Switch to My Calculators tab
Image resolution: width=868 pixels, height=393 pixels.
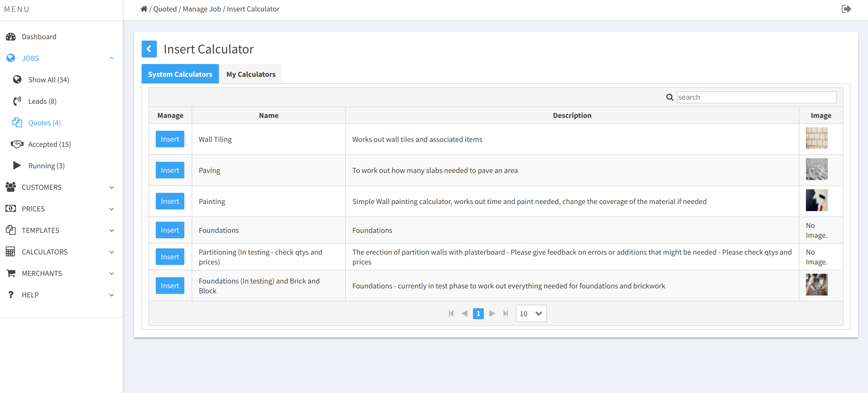pos(251,74)
